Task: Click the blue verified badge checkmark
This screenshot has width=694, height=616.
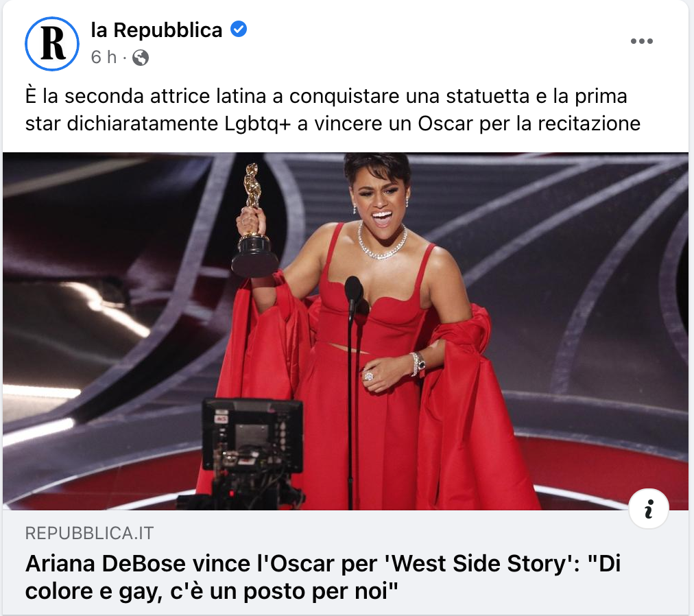Action: coord(239,29)
